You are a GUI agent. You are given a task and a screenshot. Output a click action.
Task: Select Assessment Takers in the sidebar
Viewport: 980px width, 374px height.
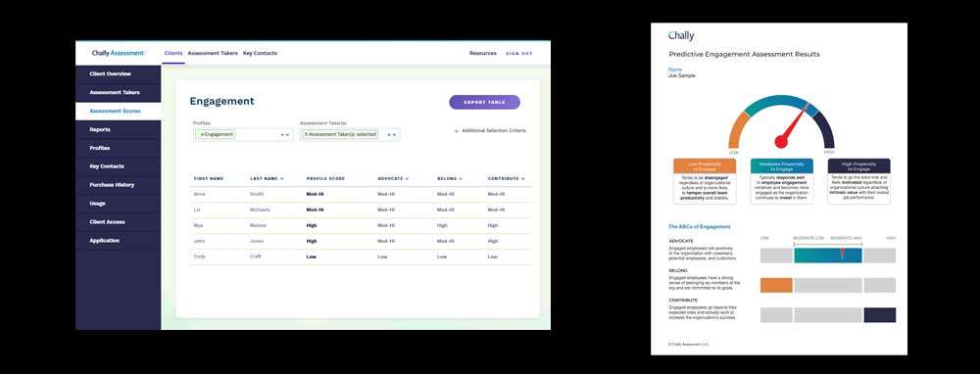[119, 92]
